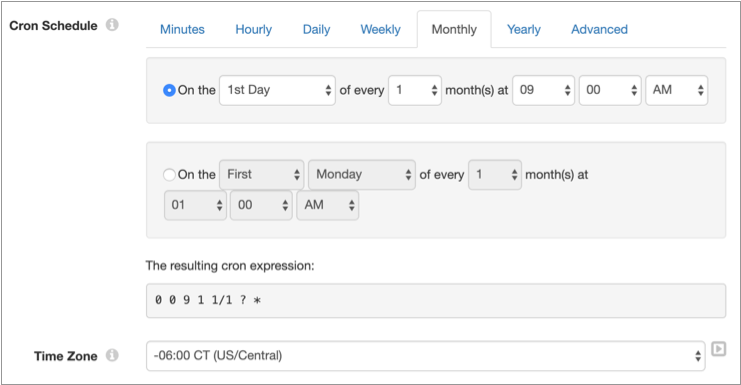741x385 pixels.
Task: Open the Yearly tab
Action: click(524, 29)
